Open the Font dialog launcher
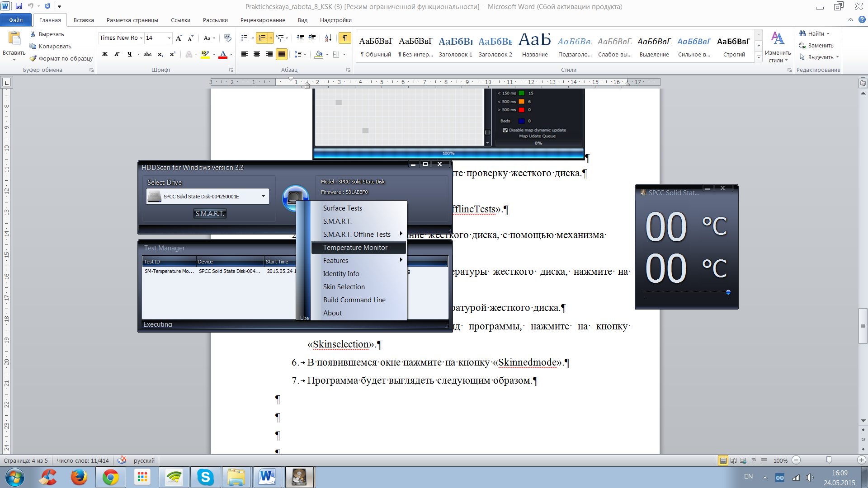868x488 pixels. [231, 70]
